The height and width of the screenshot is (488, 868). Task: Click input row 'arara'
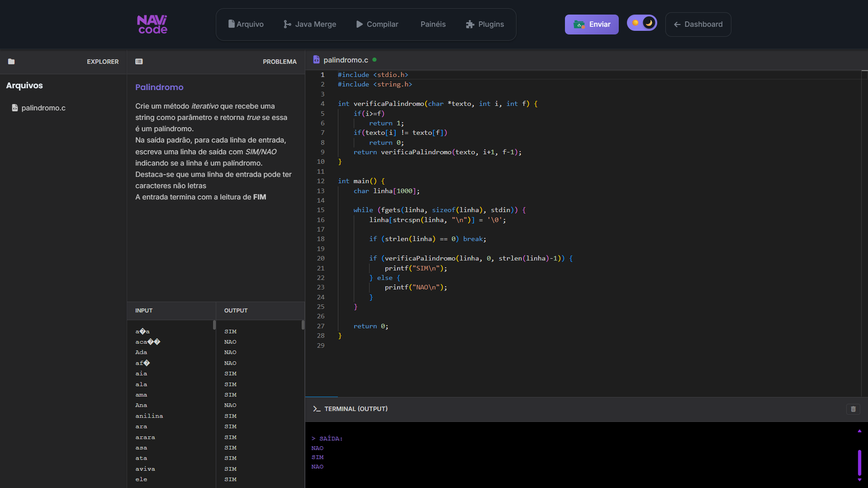145,437
